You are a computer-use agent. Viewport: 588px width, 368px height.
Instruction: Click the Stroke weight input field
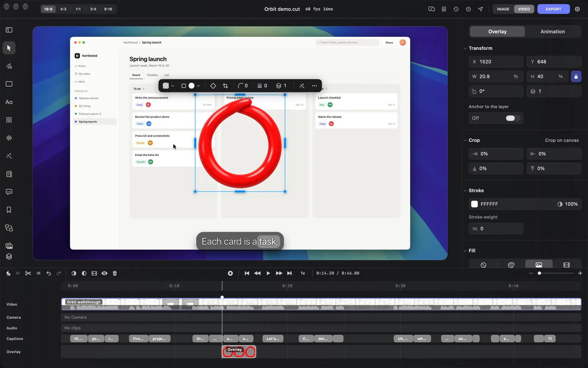pyautogui.click(x=496, y=229)
